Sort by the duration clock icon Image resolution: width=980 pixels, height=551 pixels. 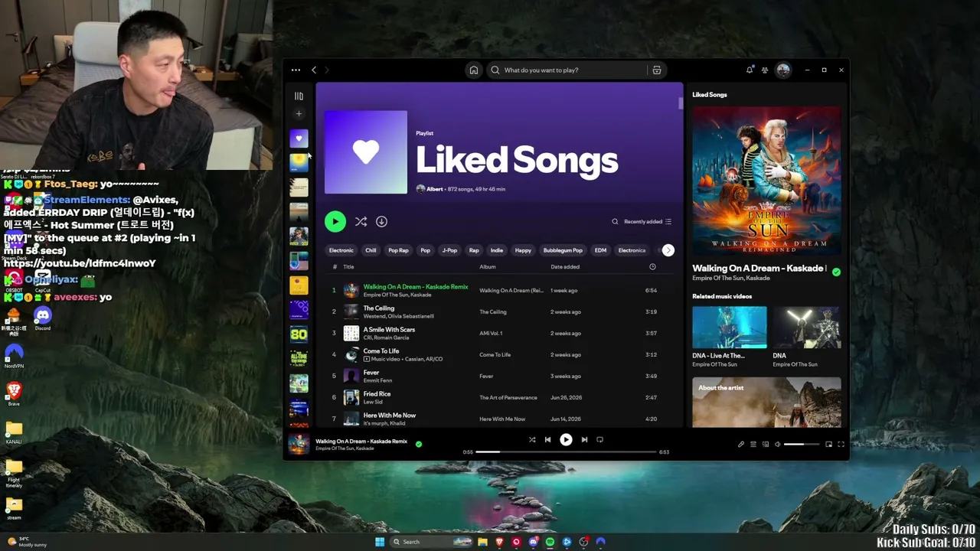[652, 267]
